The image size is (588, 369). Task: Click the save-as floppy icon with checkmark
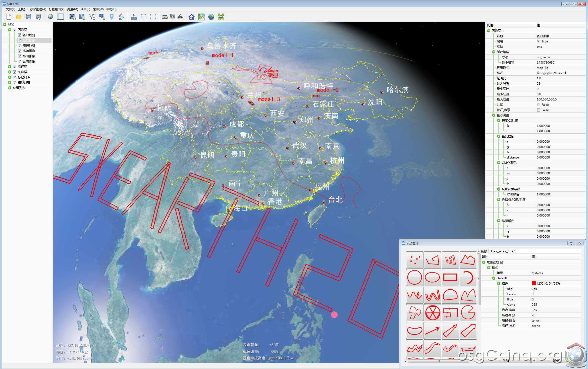point(38,17)
